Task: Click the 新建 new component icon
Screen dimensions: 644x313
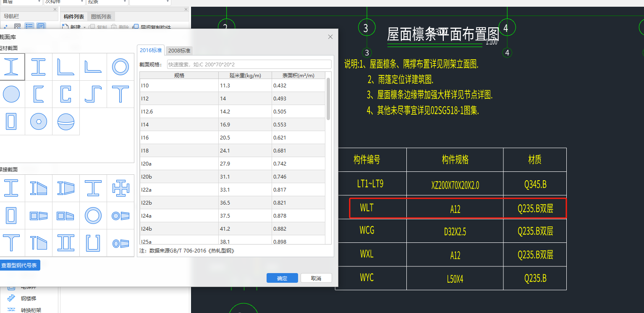Action: (65, 27)
